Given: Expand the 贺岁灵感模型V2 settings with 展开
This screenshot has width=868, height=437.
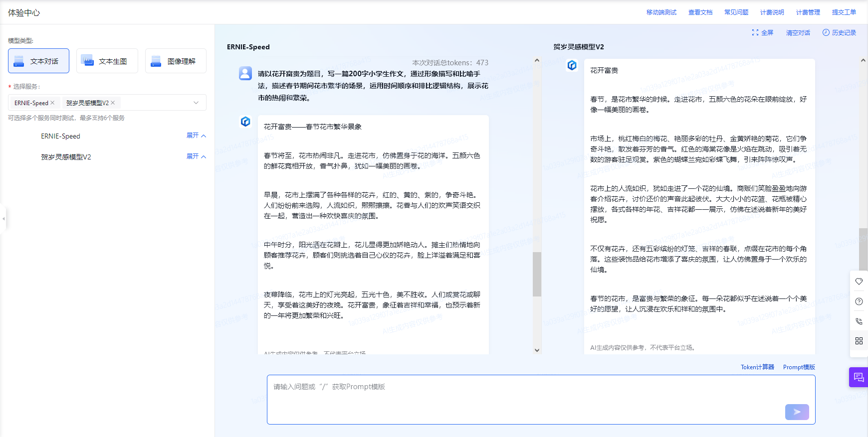Looking at the screenshot, I should 196,156.
